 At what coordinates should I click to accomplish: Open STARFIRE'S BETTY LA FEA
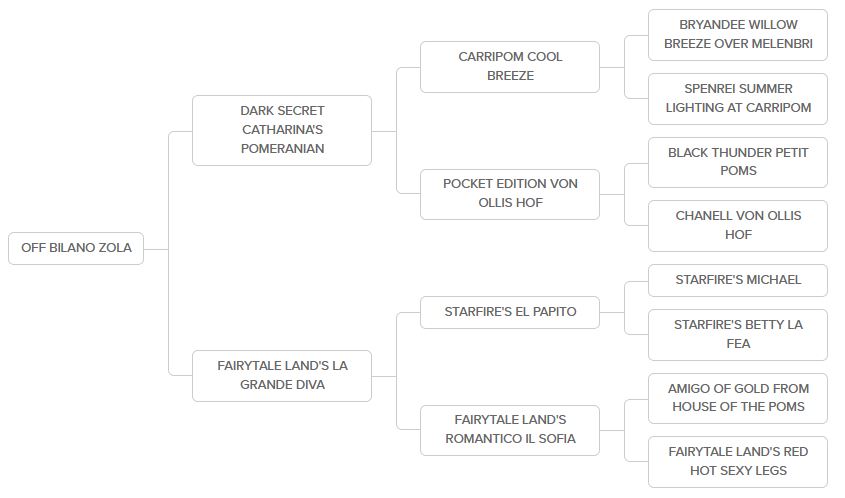tap(738, 334)
